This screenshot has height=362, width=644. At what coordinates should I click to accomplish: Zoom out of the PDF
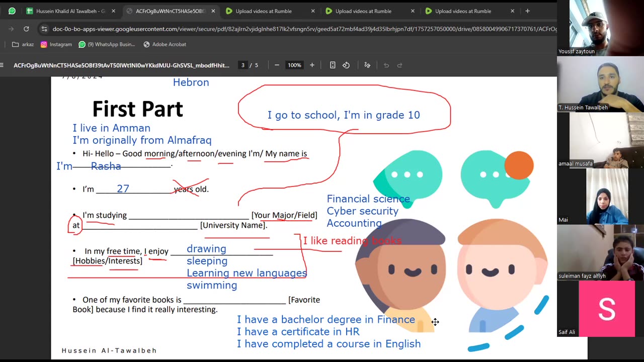[x=277, y=65]
